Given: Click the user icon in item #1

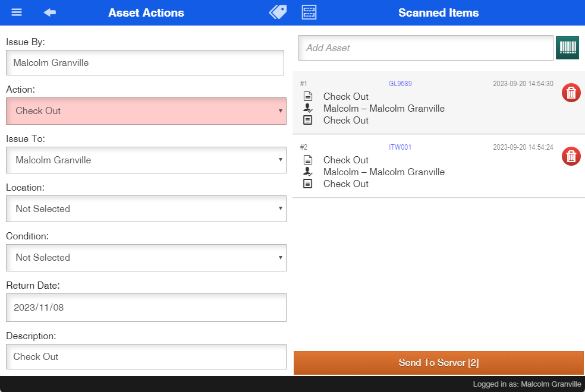Looking at the screenshot, I should (307, 108).
